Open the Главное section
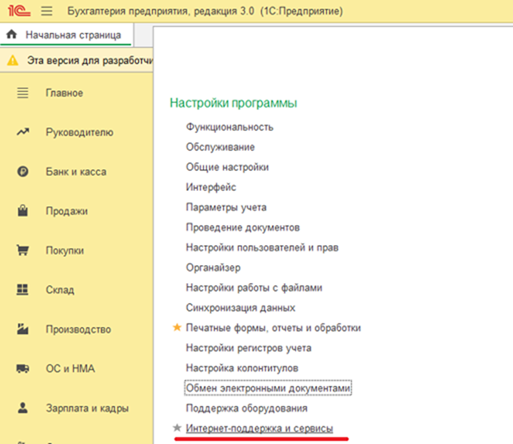The width and height of the screenshot is (513, 444). coord(64,93)
